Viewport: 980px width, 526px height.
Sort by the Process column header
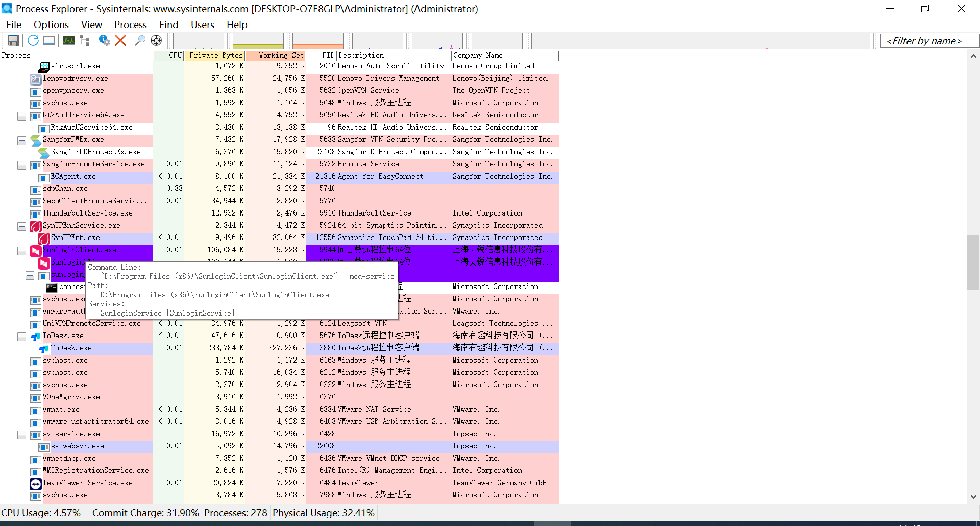(x=77, y=55)
